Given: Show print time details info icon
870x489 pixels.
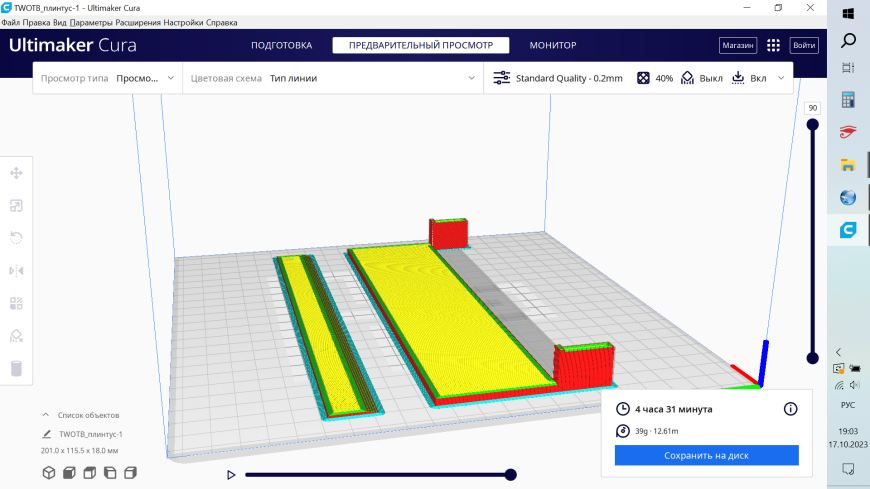Looking at the screenshot, I should tap(790, 409).
